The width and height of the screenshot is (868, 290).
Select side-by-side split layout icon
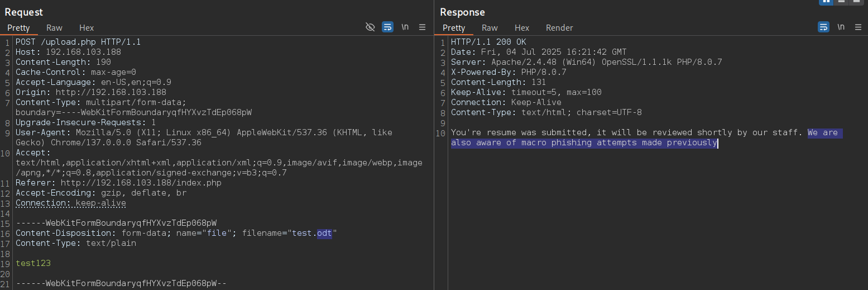(826, 2)
